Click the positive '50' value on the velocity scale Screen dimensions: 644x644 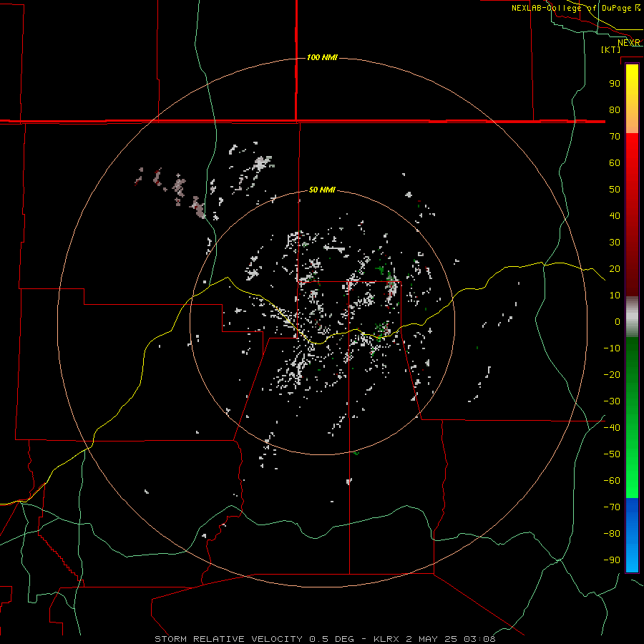[615, 190]
